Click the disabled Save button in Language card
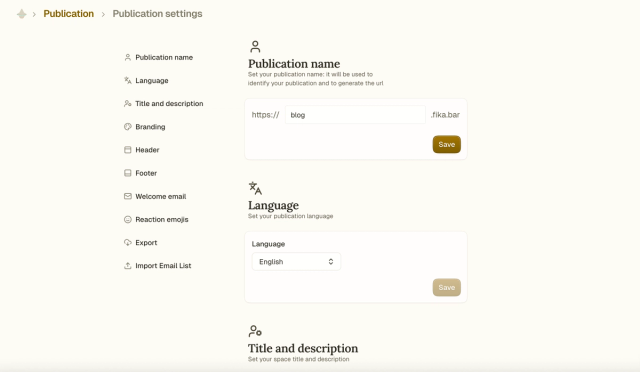Viewport: 640px width, 372px height. coord(447,287)
